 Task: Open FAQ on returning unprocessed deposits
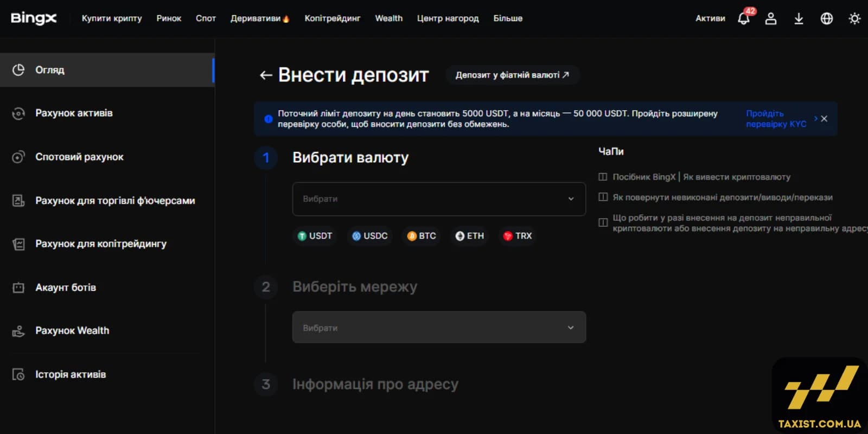723,197
